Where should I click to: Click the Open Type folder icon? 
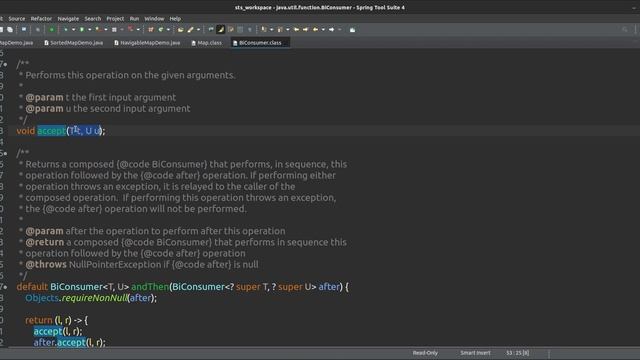(181, 29)
